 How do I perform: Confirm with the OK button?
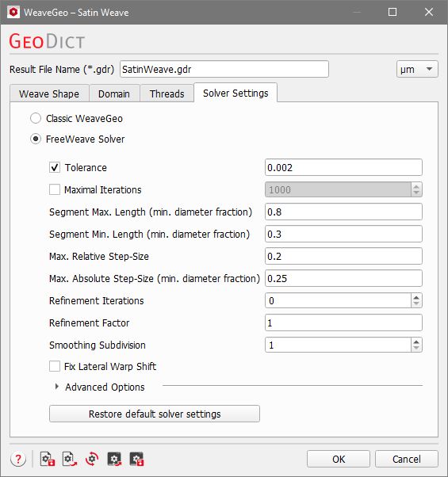pyautogui.click(x=339, y=459)
